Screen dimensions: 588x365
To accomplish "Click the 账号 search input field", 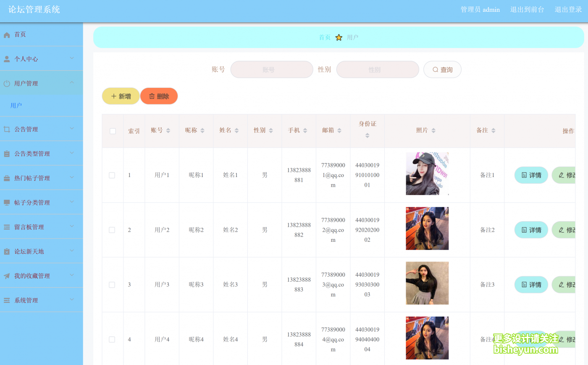I will click(x=271, y=69).
